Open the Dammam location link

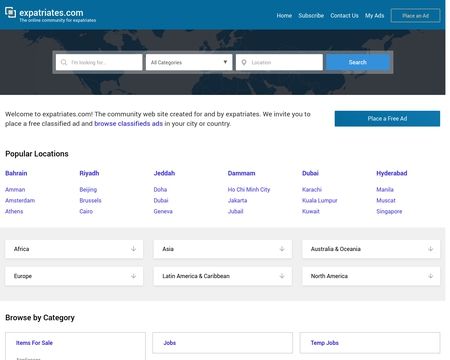pos(241,173)
